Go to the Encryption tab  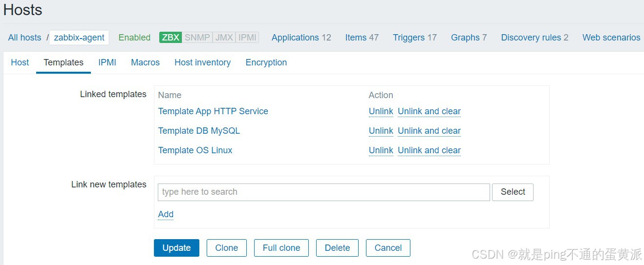(266, 62)
